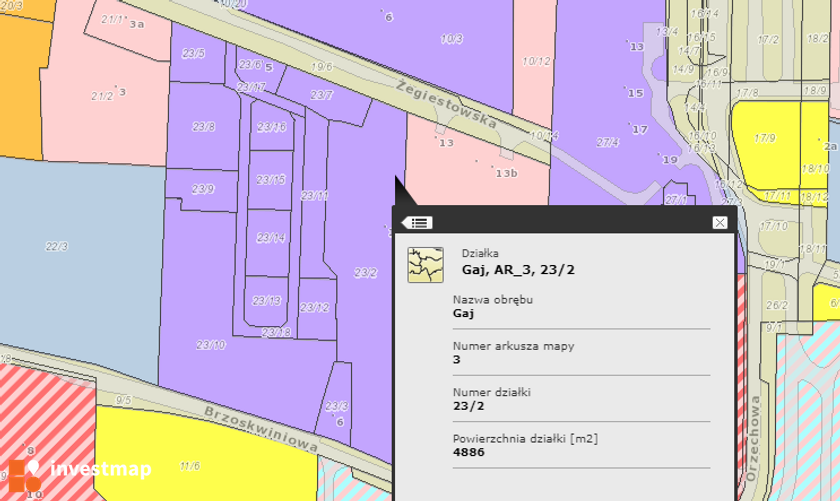This screenshot has height=501, width=840.
Task: Select parcel 27/4 on the map
Action: point(608,143)
